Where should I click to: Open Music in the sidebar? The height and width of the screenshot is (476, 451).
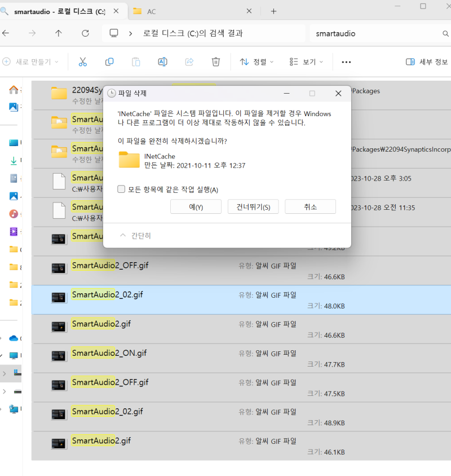[x=14, y=214]
